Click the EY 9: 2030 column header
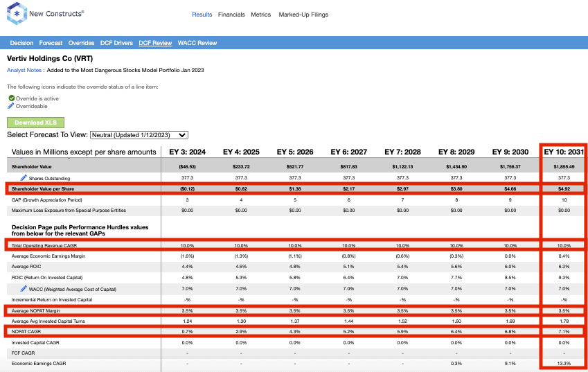This screenshot has height=372, width=588. 510,152
